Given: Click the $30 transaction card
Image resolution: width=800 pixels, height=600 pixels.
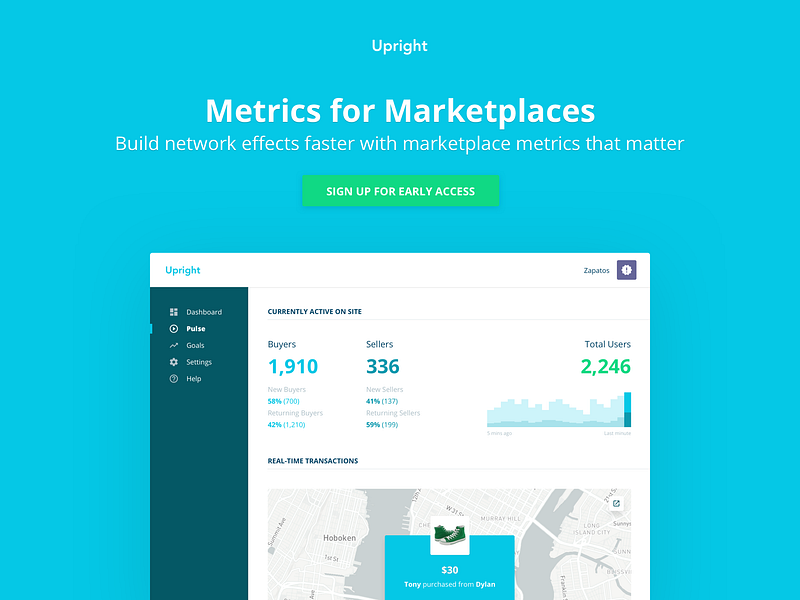Looking at the screenshot, I should 449,567.
